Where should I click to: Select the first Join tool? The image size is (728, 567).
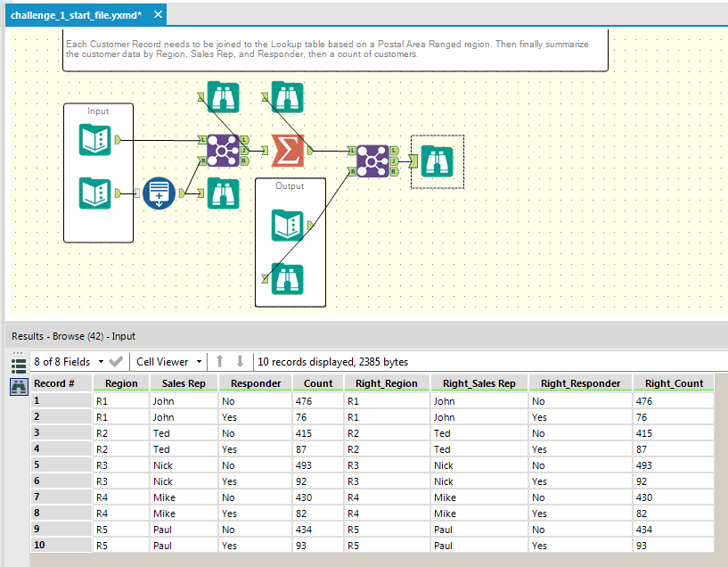pos(223,151)
